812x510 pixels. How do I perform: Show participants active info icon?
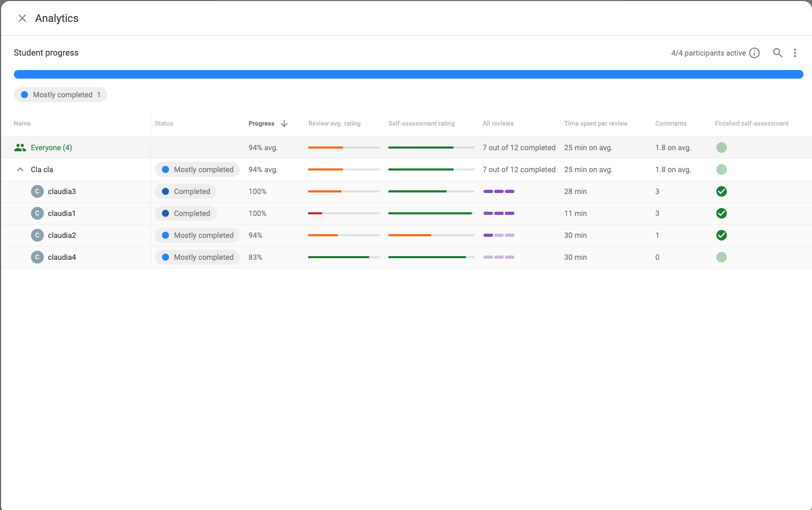(754, 53)
